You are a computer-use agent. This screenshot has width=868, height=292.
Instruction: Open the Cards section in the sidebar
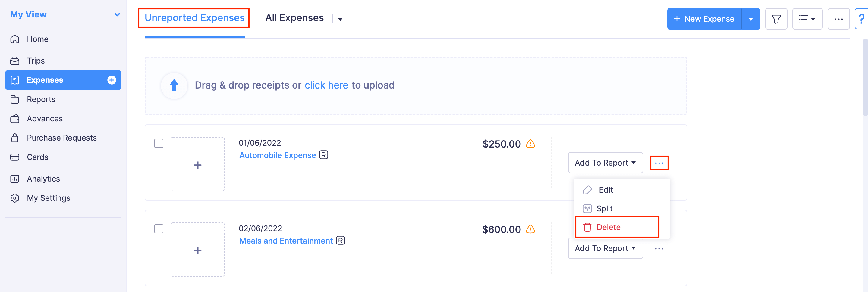pyautogui.click(x=37, y=157)
